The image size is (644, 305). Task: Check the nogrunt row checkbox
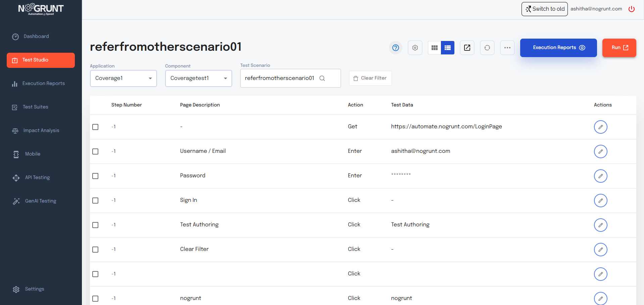(95, 299)
